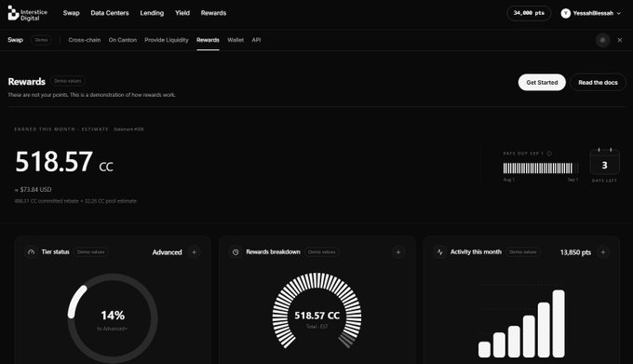Toggle the light/dark theme sun icon
This screenshot has width=633, height=364.
(x=602, y=40)
